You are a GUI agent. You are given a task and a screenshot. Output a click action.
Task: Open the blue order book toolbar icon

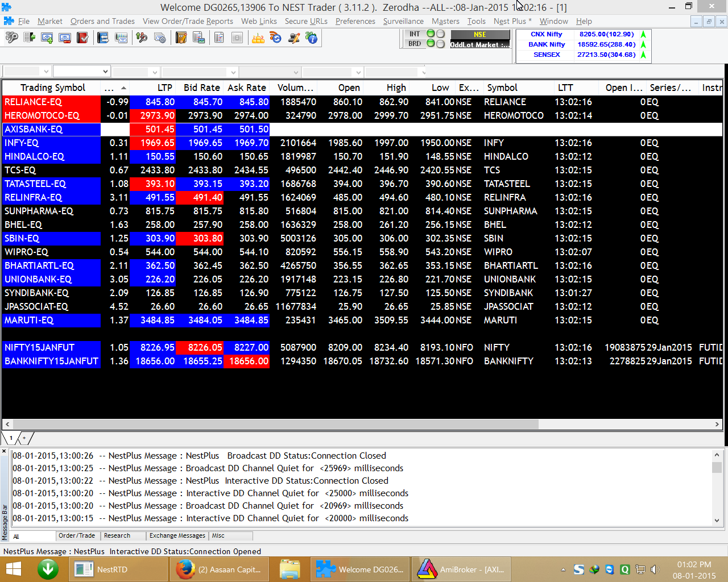[x=103, y=38]
